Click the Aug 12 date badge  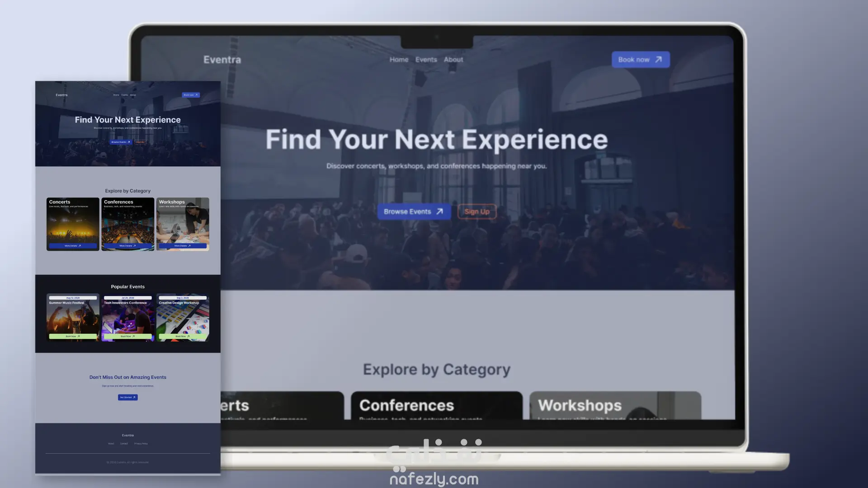click(x=73, y=298)
